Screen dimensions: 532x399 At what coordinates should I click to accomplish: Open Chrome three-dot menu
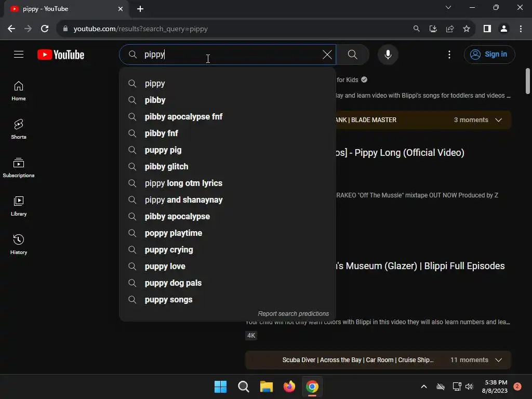521,29
